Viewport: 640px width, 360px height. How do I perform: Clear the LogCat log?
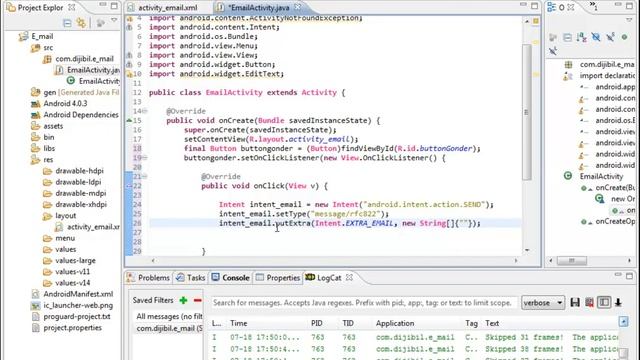(x=589, y=302)
